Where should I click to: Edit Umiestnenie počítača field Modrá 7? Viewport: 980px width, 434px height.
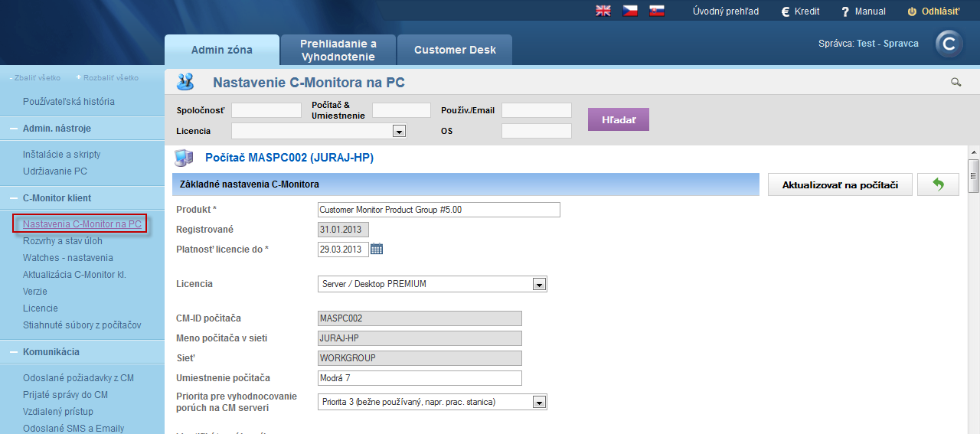pyautogui.click(x=420, y=378)
